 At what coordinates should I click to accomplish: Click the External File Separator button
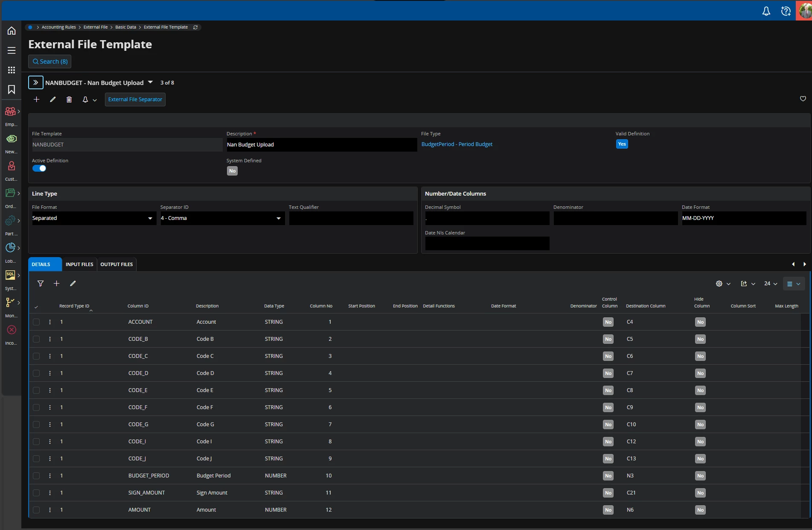(x=135, y=100)
